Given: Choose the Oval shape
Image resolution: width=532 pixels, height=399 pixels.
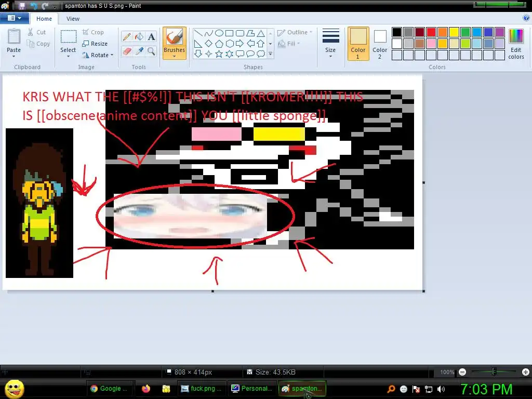Looking at the screenshot, I should click(219, 33).
